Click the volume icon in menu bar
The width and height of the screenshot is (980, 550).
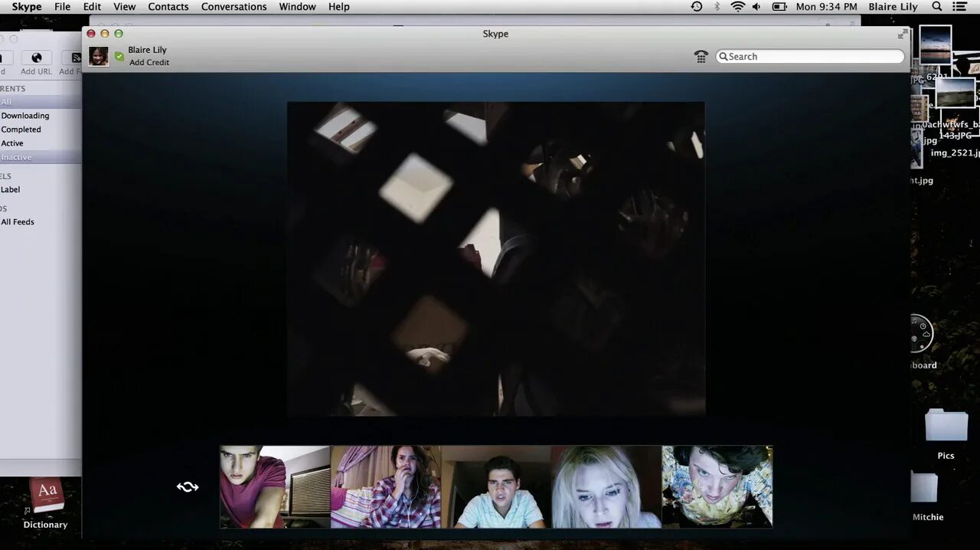tap(756, 7)
